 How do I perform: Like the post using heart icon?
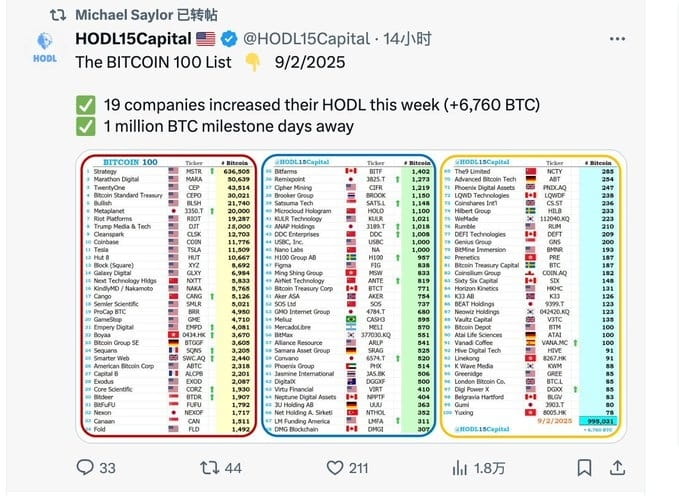point(335,468)
